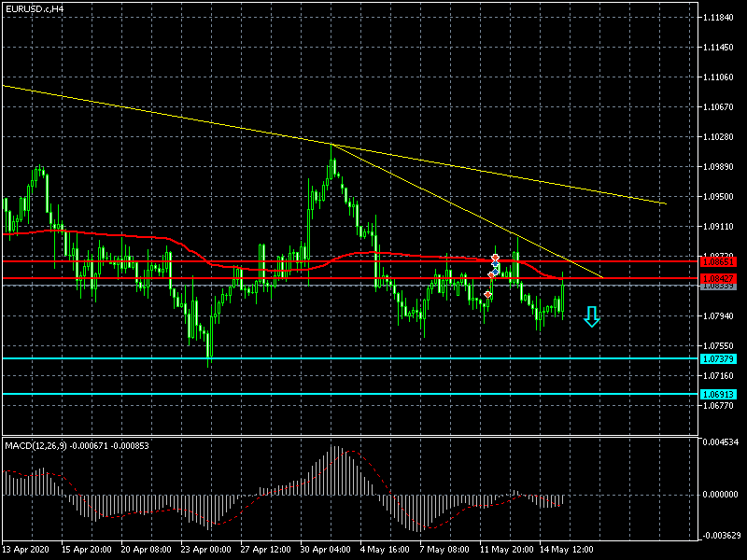This screenshot has height=560, width=747.
Task: Click the 30 Apr 04:00 date label
Action: (x=327, y=550)
